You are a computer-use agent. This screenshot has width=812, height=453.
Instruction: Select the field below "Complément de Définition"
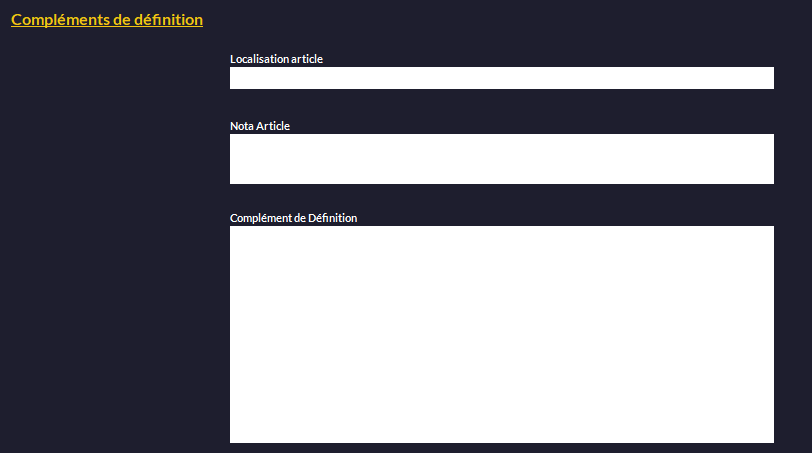pos(501,334)
